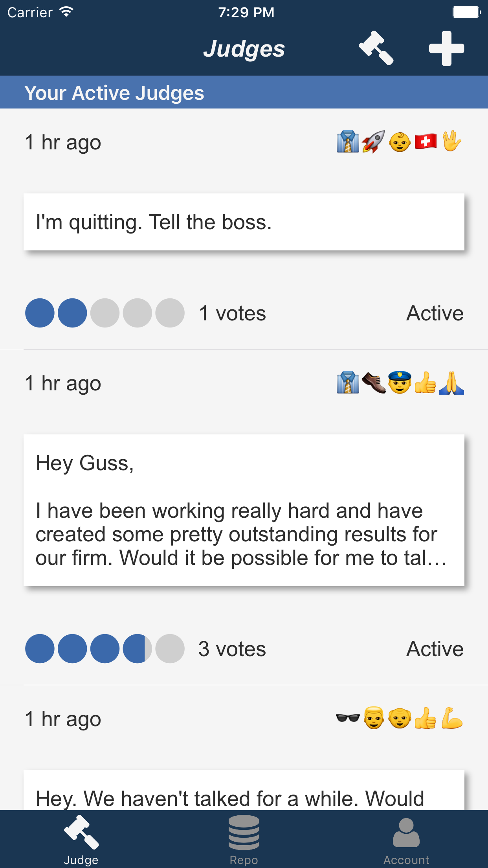Open the "I'm quitting. Tell the boss." message
The height and width of the screenshot is (868, 488).
click(244, 222)
